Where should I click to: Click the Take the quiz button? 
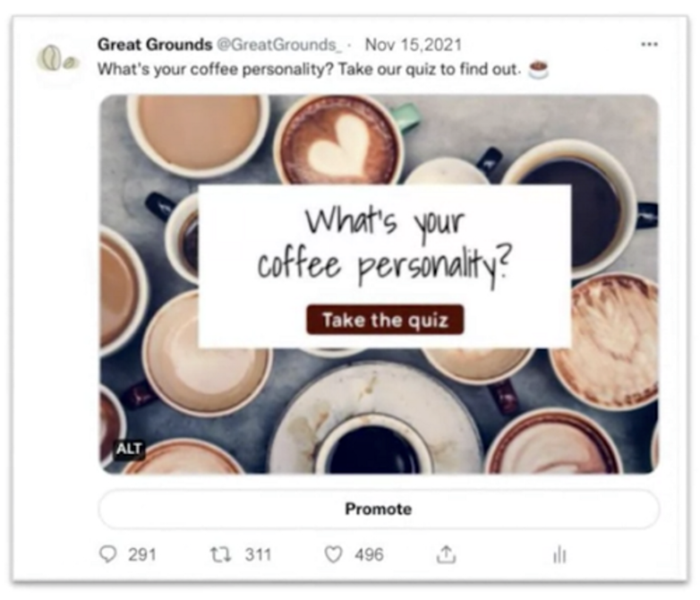click(x=385, y=320)
